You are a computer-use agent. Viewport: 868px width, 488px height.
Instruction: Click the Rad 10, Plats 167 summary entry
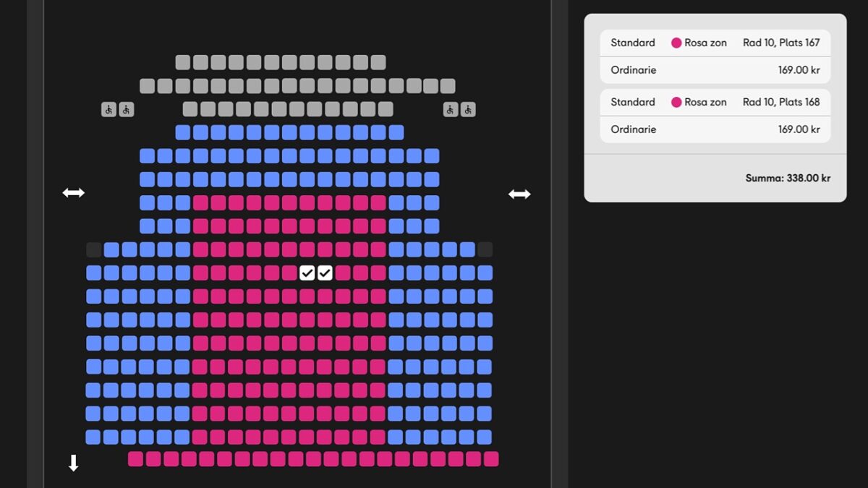click(x=781, y=43)
